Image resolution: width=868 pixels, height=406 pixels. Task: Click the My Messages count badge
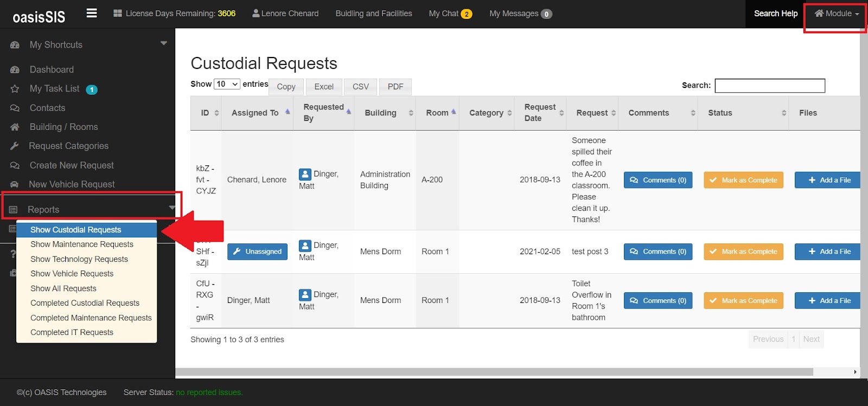[546, 14]
